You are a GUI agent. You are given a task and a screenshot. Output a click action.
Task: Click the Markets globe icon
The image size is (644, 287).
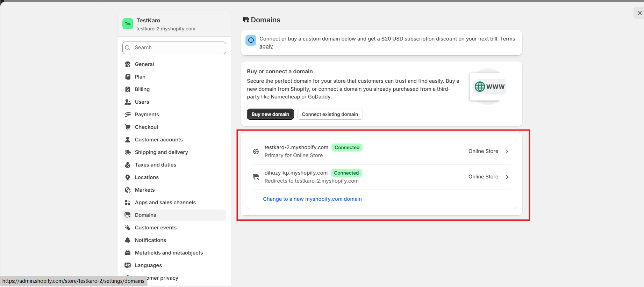128,190
